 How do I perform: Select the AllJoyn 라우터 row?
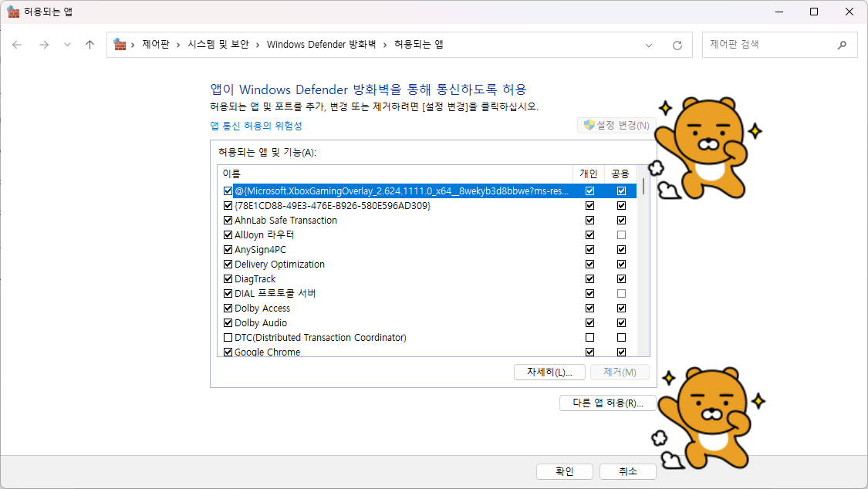427,235
